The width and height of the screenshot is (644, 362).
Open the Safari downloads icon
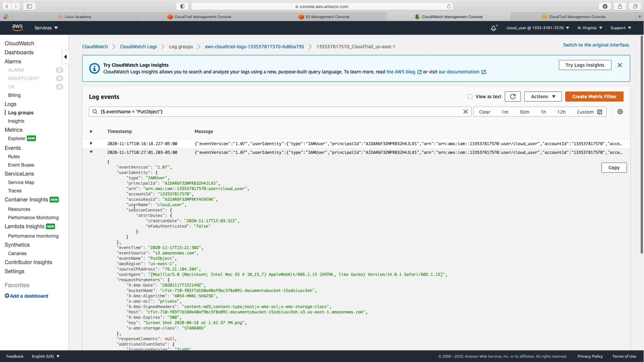(605, 6)
